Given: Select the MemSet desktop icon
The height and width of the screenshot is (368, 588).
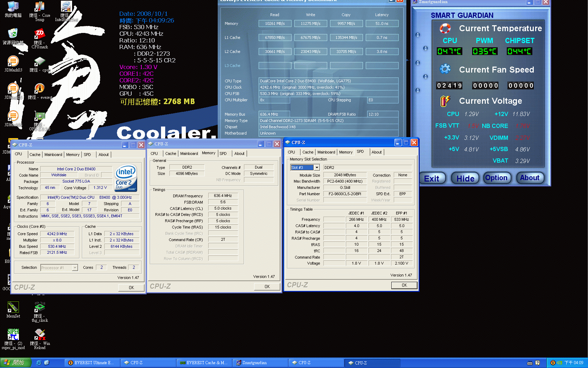Looking at the screenshot, I should tap(13, 310).
